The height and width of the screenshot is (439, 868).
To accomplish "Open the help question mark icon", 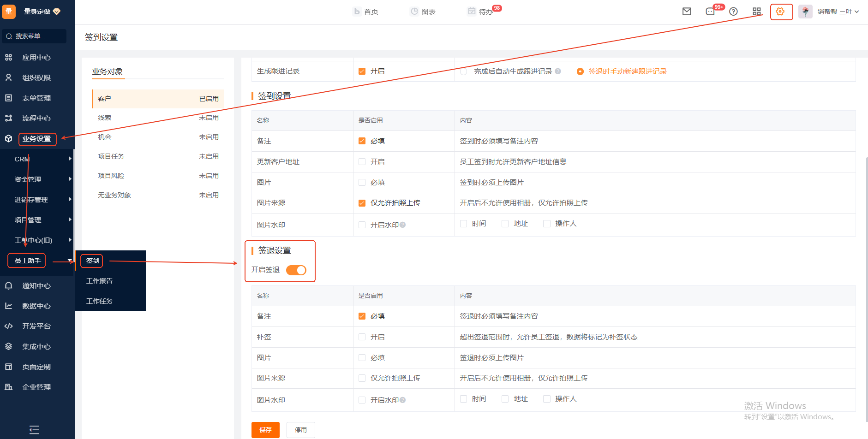I will [x=733, y=12].
